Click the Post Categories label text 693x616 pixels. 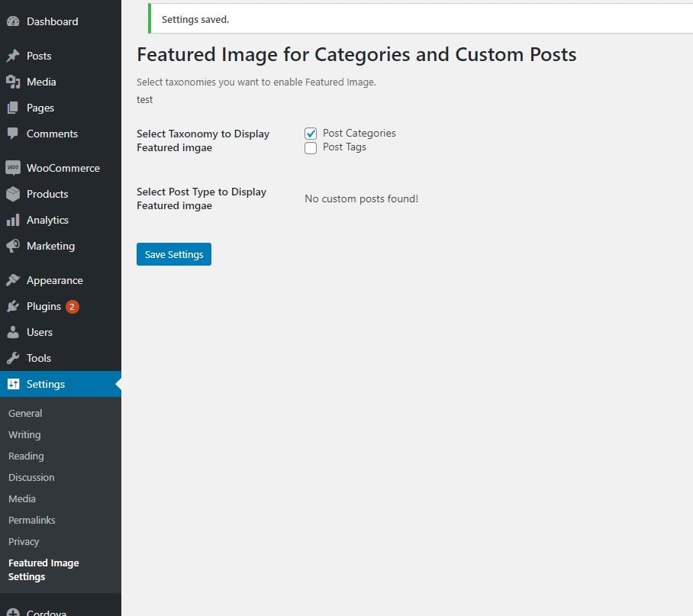[x=359, y=133]
